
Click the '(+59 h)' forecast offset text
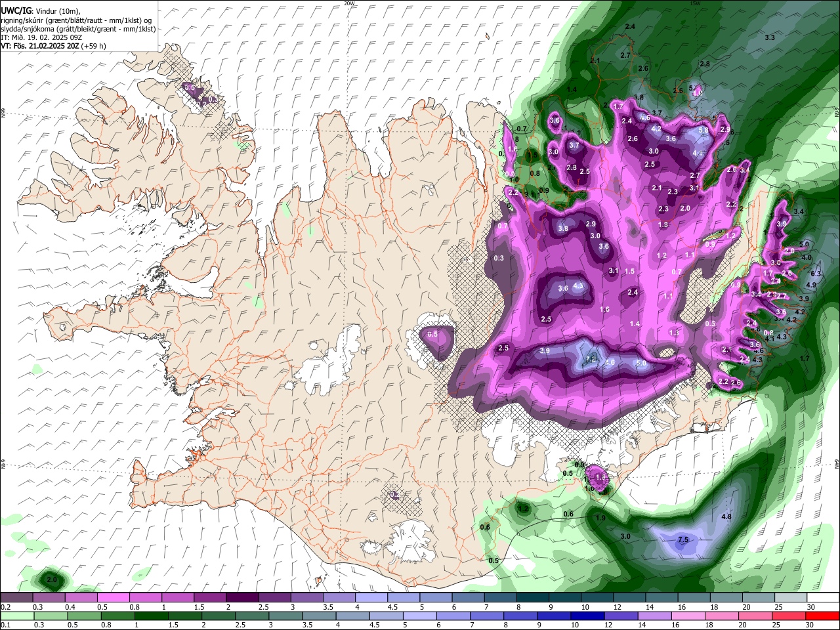(x=94, y=46)
